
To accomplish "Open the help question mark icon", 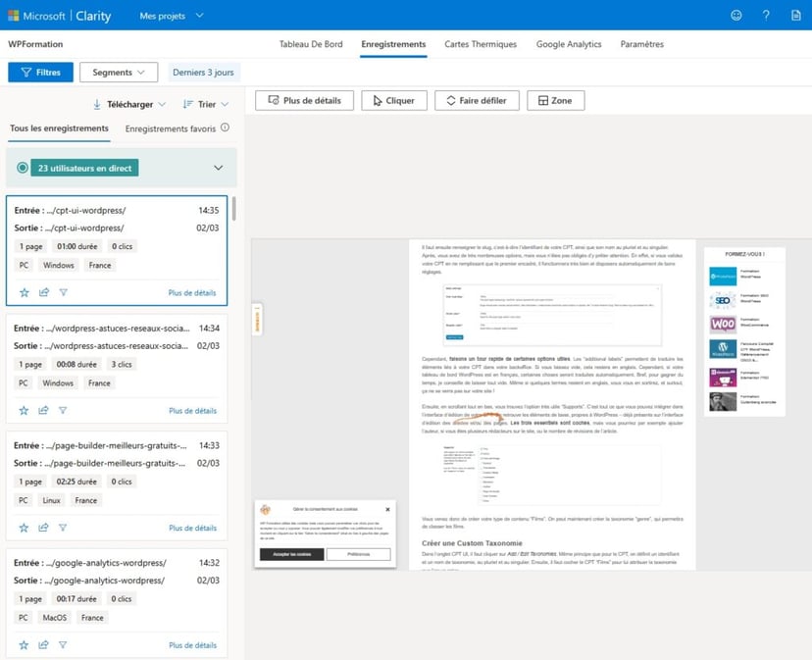I will pyautogui.click(x=766, y=15).
